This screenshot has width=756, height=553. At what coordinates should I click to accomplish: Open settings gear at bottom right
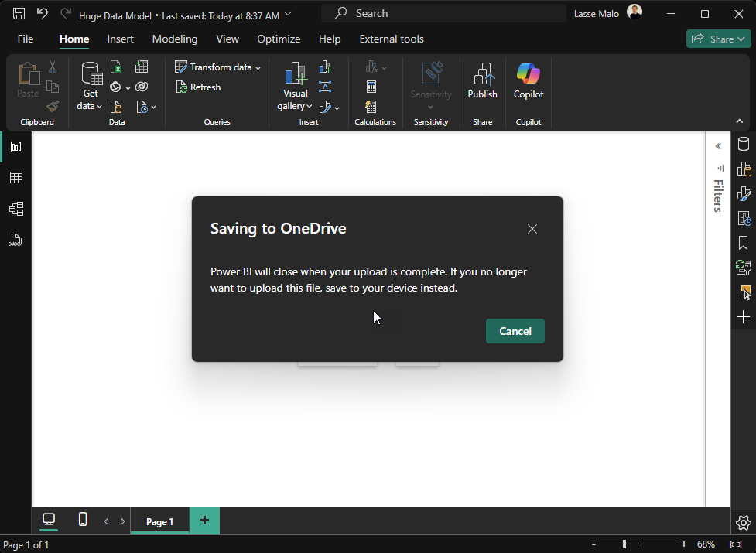pos(744,523)
